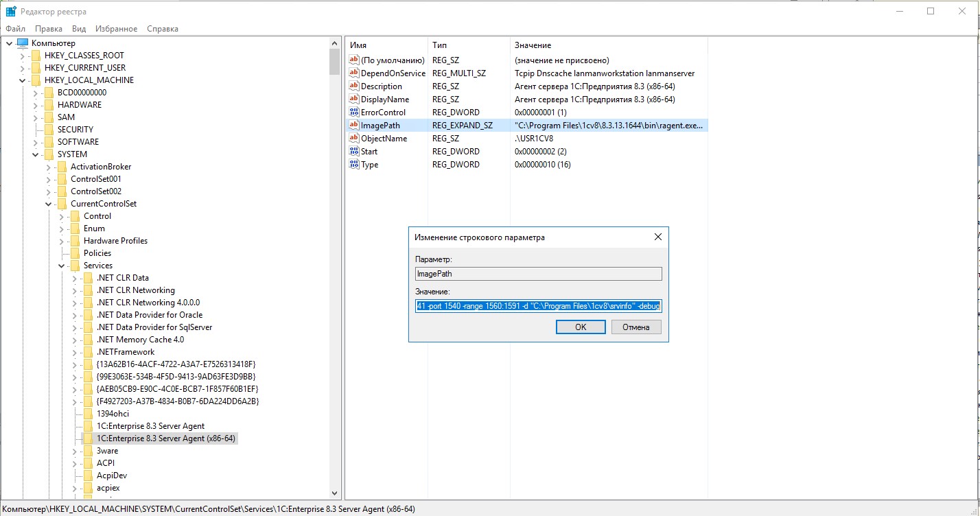Collapse HKEY_LOCAL_MACHINE node
Viewport: 980px width, 516px height.
[22, 80]
